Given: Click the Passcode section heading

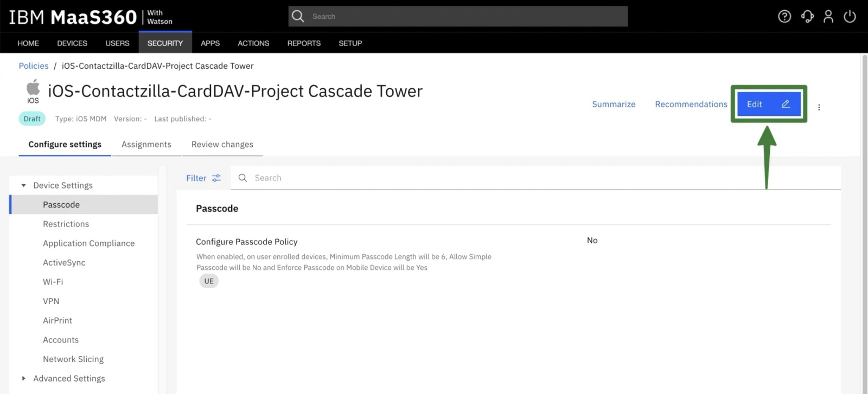Looking at the screenshot, I should (x=217, y=209).
